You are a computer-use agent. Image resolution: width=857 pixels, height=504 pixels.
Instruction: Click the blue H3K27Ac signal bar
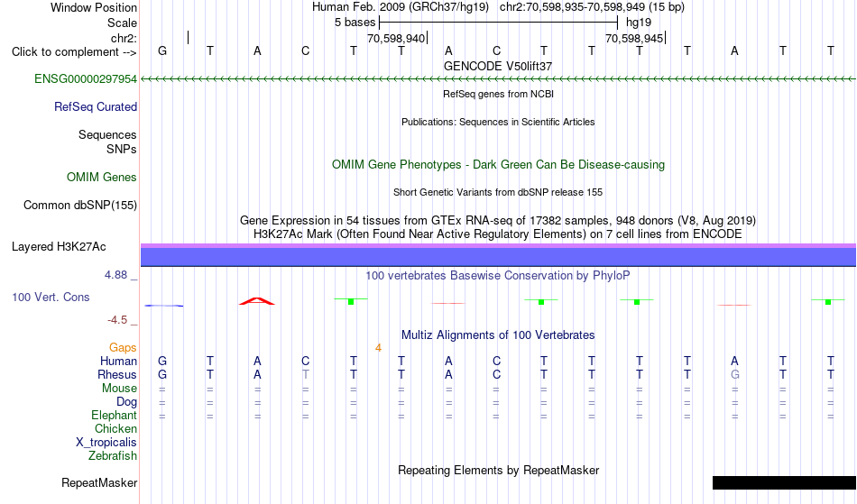click(x=498, y=255)
